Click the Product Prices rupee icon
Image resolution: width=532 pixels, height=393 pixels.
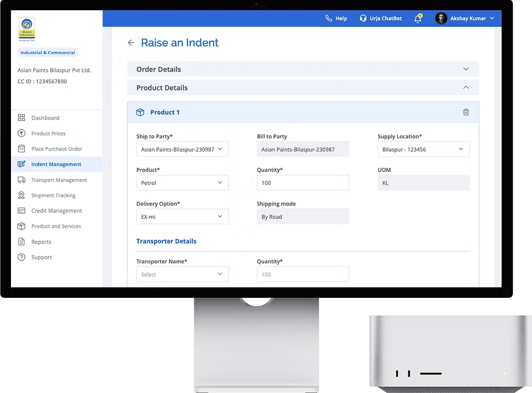pyautogui.click(x=21, y=133)
